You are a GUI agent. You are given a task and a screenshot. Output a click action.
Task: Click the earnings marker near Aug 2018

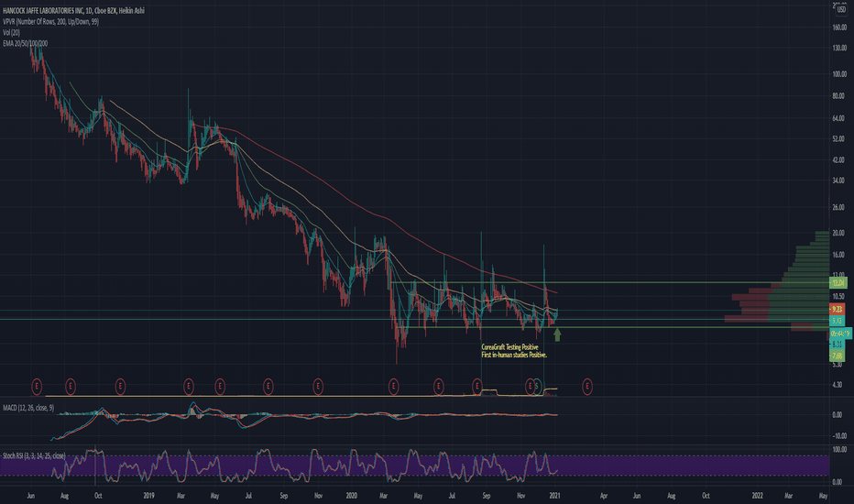click(x=71, y=387)
